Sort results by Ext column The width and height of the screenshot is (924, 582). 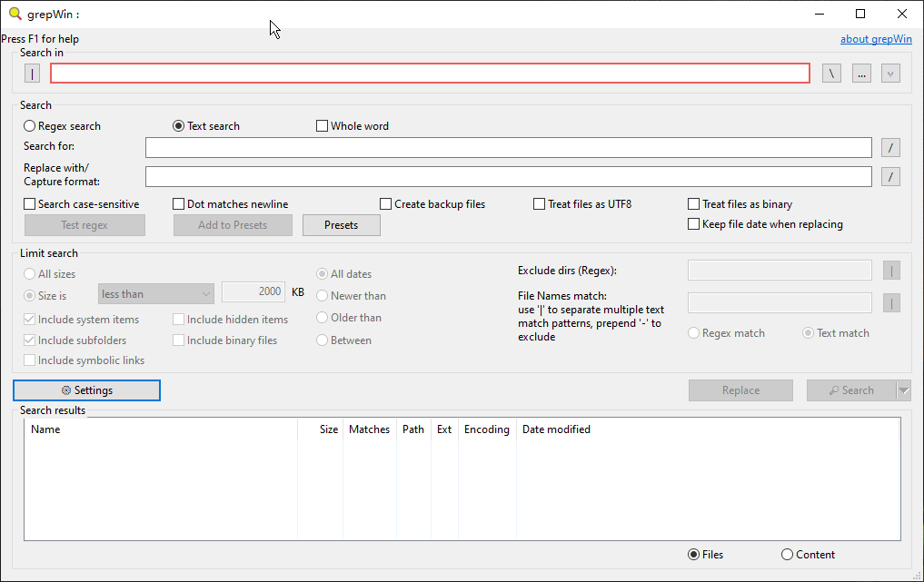point(444,429)
